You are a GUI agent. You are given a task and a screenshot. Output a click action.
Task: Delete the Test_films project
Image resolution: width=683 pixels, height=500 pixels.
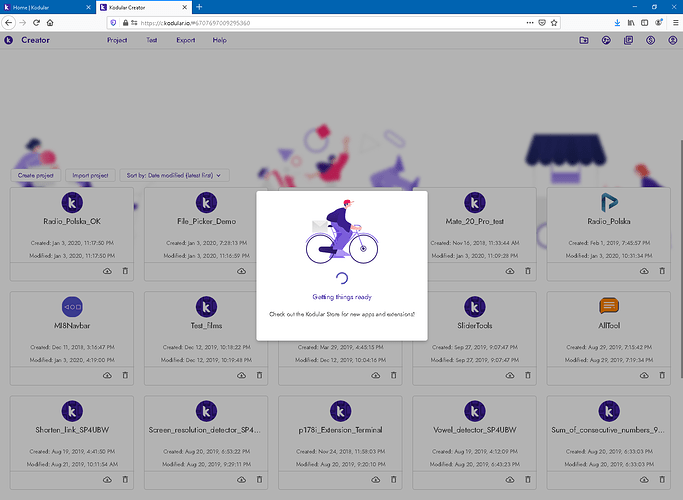(259, 375)
